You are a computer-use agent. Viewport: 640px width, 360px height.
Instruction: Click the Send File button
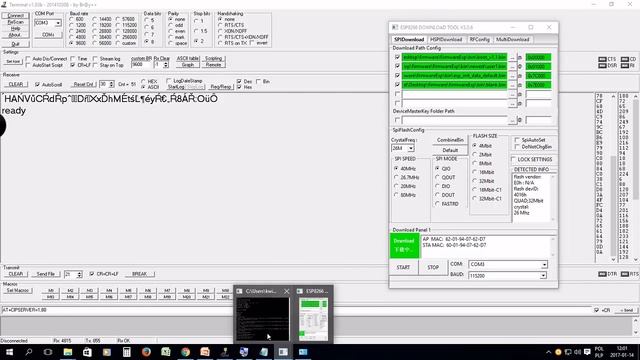(46, 274)
